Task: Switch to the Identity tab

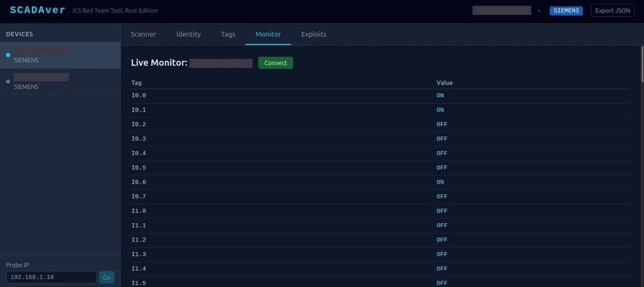Action: click(x=188, y=34)
